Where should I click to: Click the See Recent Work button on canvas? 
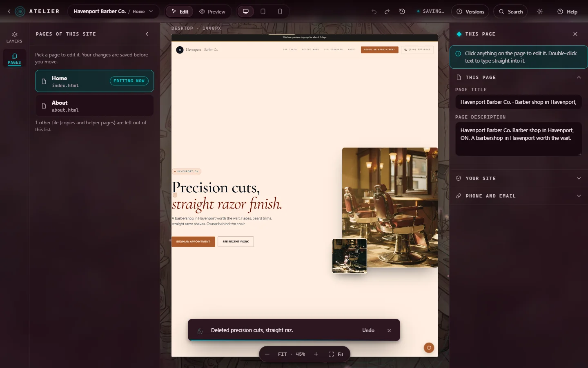pyautogui.click(x=236, y=242)
